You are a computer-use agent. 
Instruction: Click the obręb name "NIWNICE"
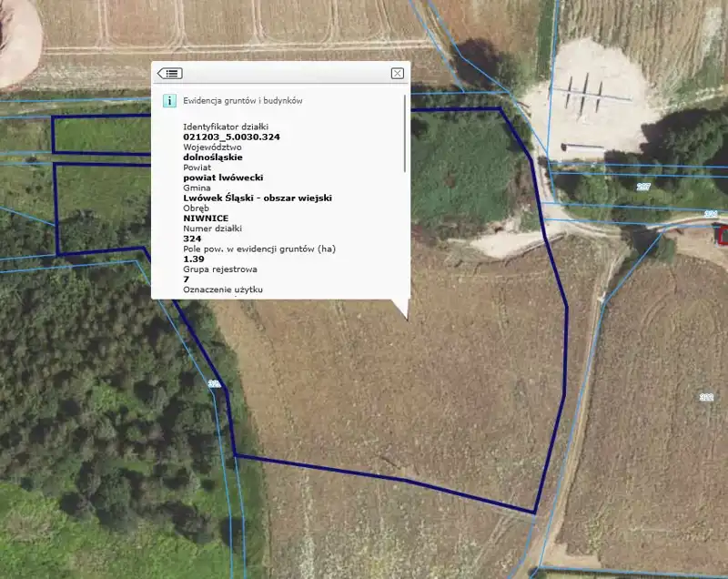pyautogui.click(x=206, y=218)
